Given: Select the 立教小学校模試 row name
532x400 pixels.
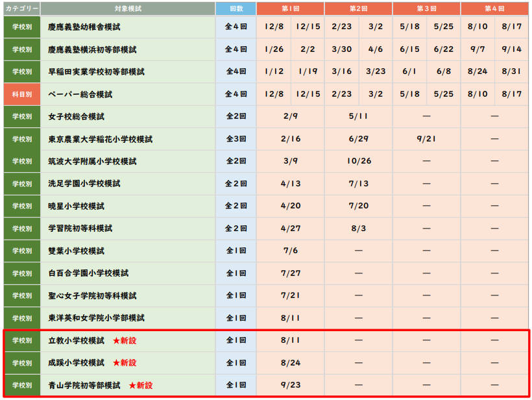Looking at the screenshot, I should coord(77,340).
